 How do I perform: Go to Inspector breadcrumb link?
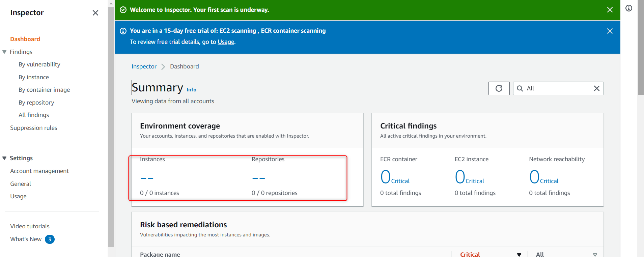tap(144, 66)
